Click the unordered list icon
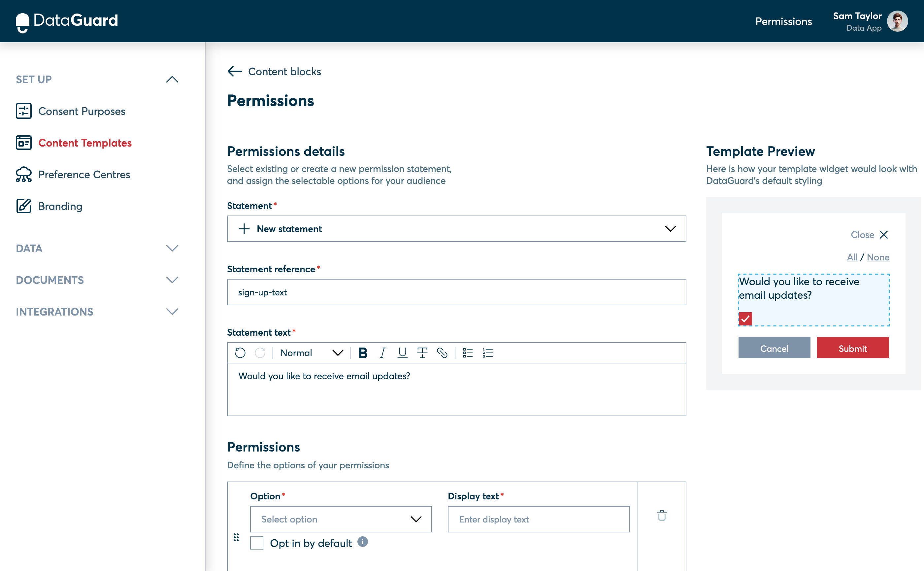Screen dimensions: 924x571 click(x=468, y=353)
